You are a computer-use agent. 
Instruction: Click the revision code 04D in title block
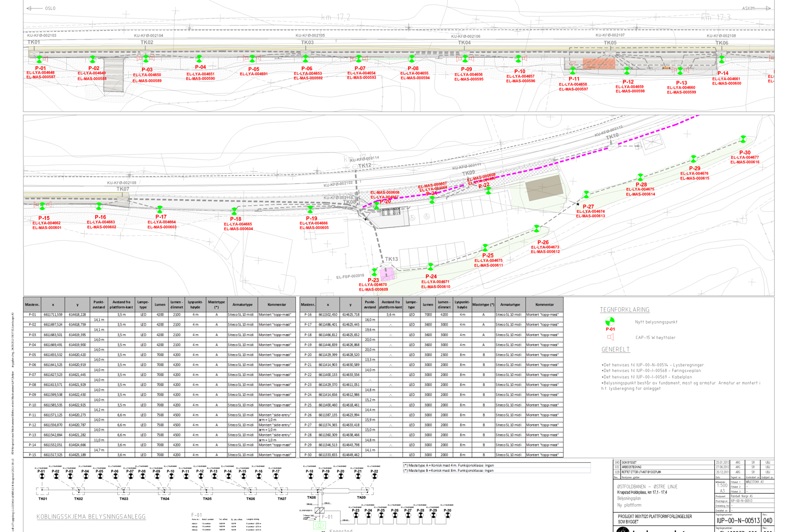coord(768,521)
